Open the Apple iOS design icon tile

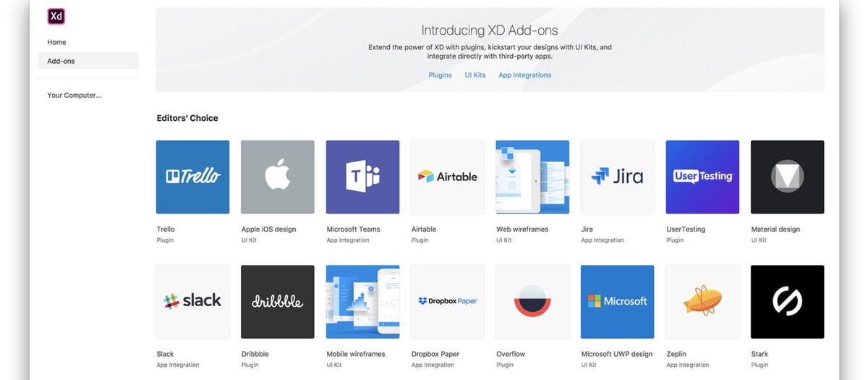click(278, 177)
